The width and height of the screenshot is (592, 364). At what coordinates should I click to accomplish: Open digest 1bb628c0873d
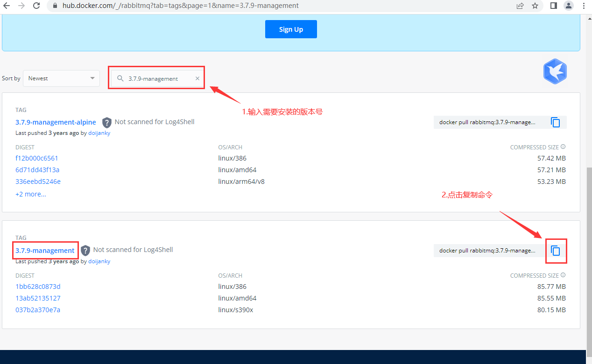tap(38, 287)
